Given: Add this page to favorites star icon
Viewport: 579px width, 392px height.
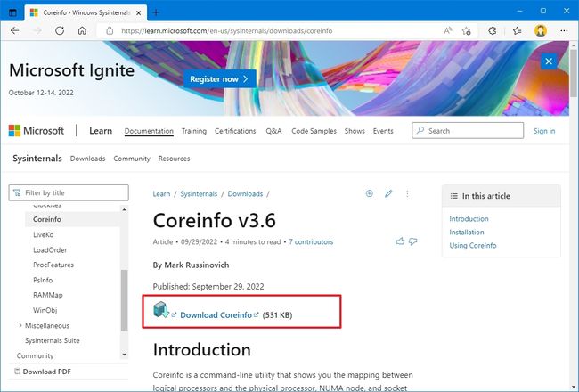Looking at the screenshot, I should click(467, 30).
